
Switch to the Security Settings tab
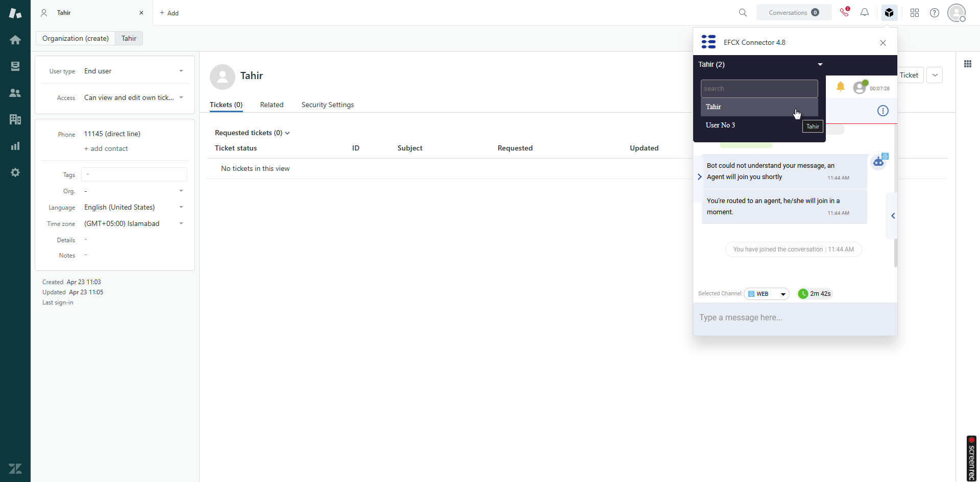327,105
